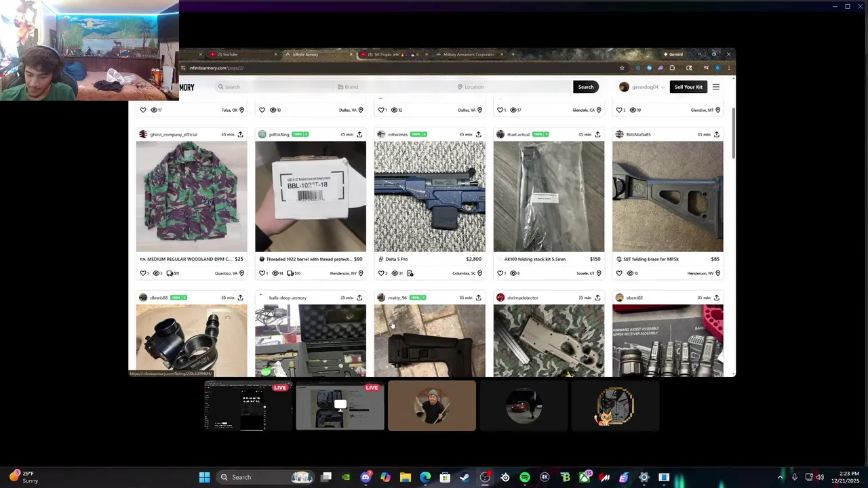868x488 pixels.
Task: Bookmark this page with the star icon
Action: [622, 68]
